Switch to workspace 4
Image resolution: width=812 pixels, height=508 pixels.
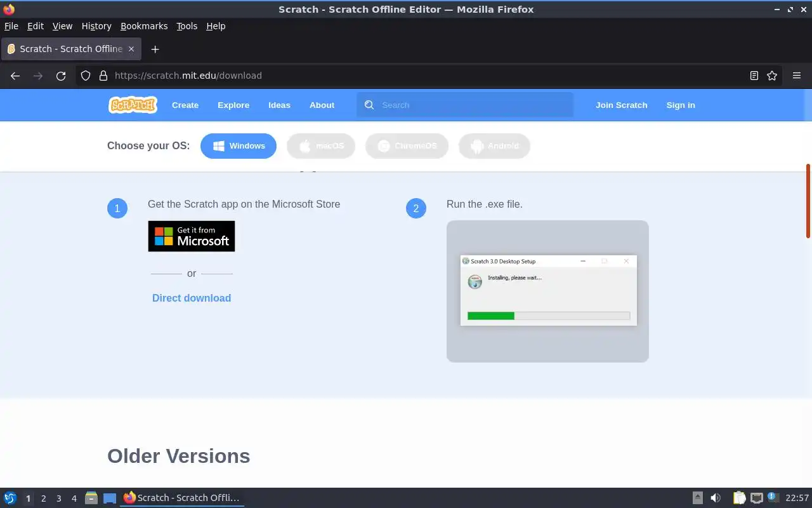(74, 498)
